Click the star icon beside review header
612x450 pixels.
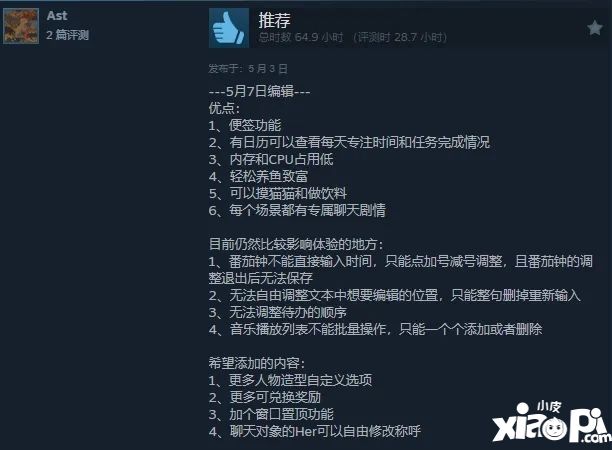coord(595,28)
